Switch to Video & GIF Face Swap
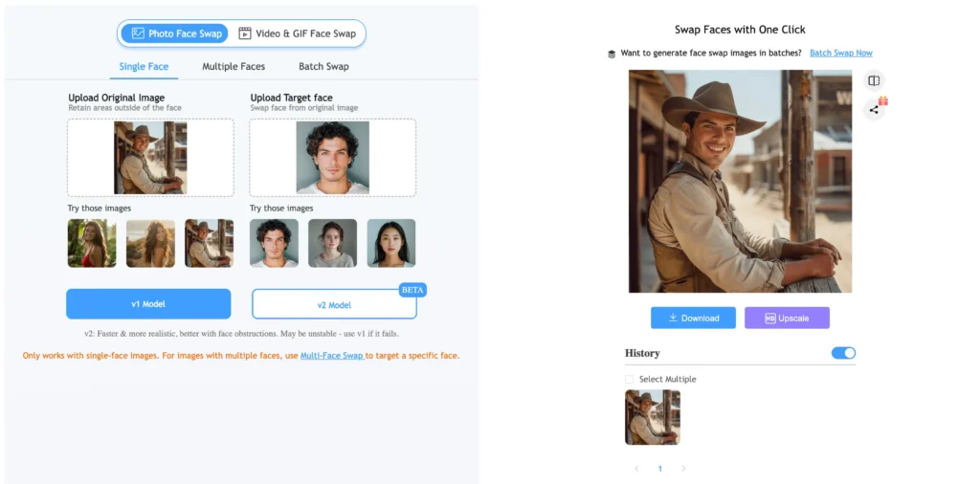Screen dimensions: 980x484 pos(297,33)
